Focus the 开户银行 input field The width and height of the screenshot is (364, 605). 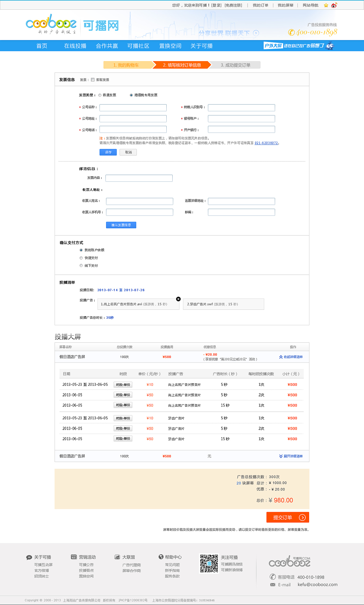241,129
